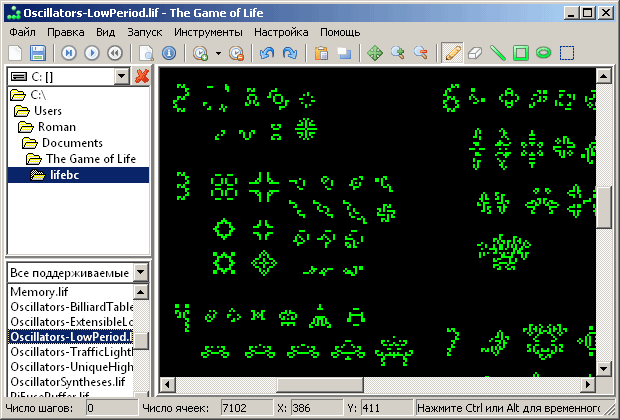Increase speed with the clock plus icon
Screen dimensions: 620x420
pos(200,53)
